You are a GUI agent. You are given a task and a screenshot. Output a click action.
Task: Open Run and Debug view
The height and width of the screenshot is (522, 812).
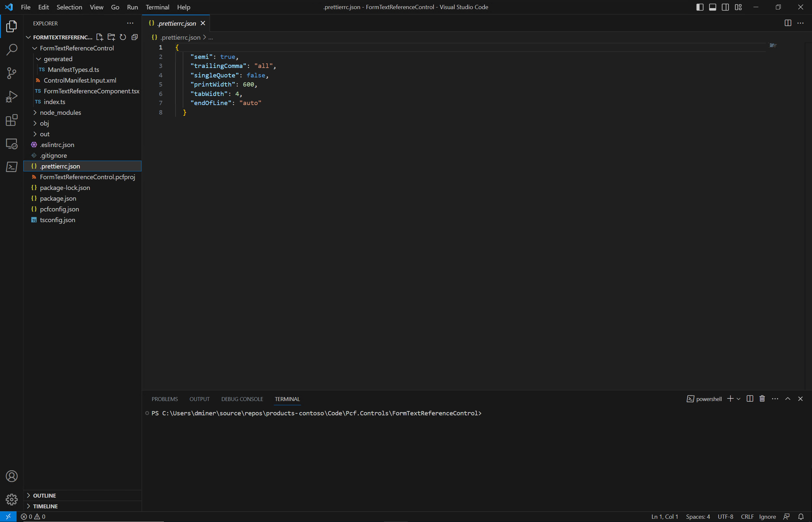(11, 97)
